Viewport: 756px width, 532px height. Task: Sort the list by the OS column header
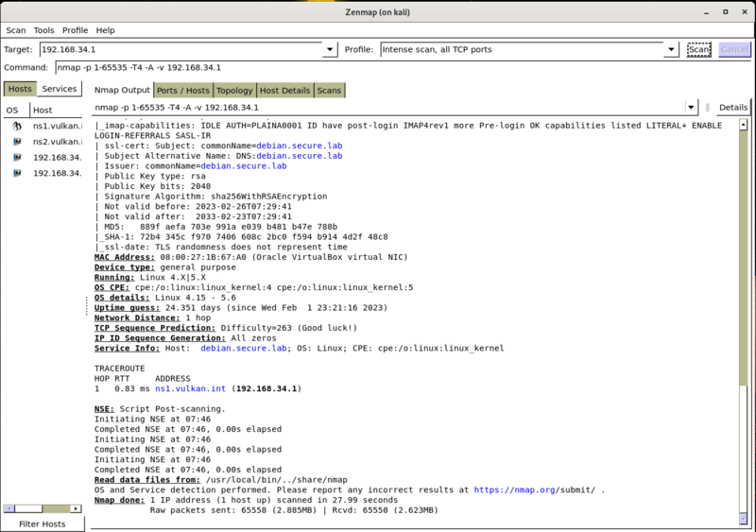12,110
